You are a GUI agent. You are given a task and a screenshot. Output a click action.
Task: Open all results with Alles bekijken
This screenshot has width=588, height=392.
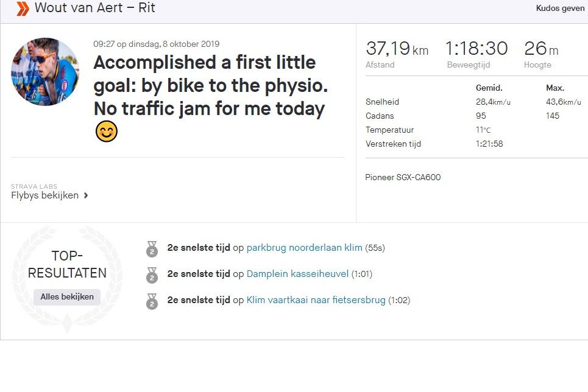[66, 297]
